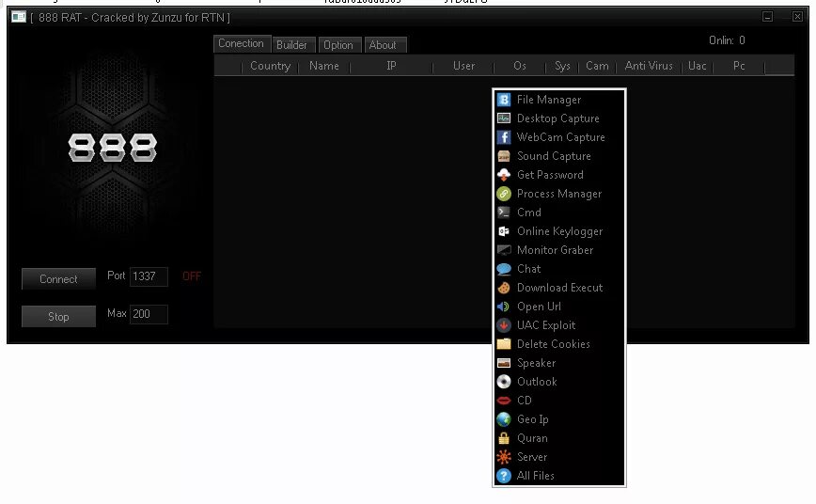Click the globe icon beside Geo Ip

click(504, 419)
